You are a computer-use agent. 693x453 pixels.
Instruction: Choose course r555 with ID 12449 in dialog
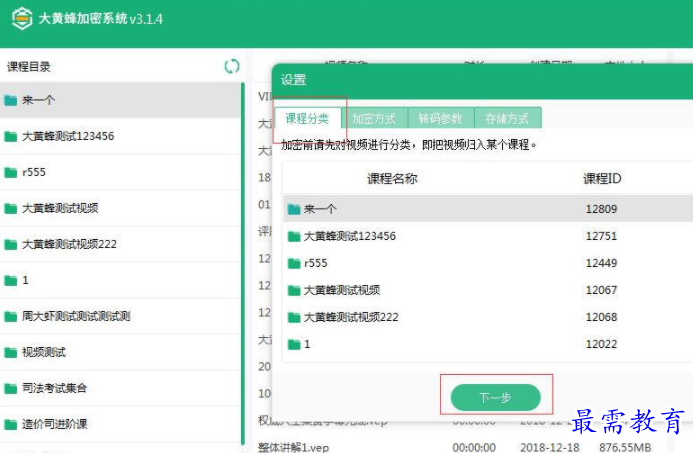[x=315, y=263]
